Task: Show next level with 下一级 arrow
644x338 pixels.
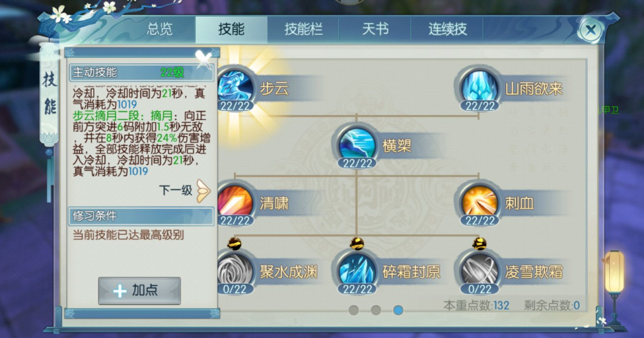Action: [x=203, y=191]
